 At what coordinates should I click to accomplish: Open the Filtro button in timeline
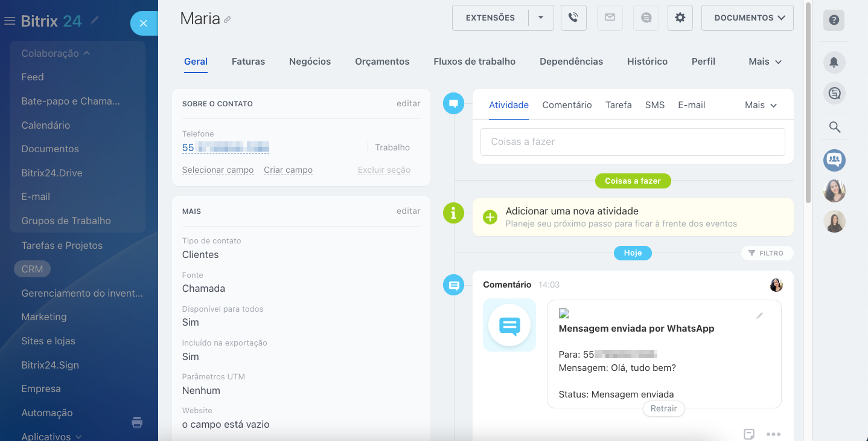(767, 253)
